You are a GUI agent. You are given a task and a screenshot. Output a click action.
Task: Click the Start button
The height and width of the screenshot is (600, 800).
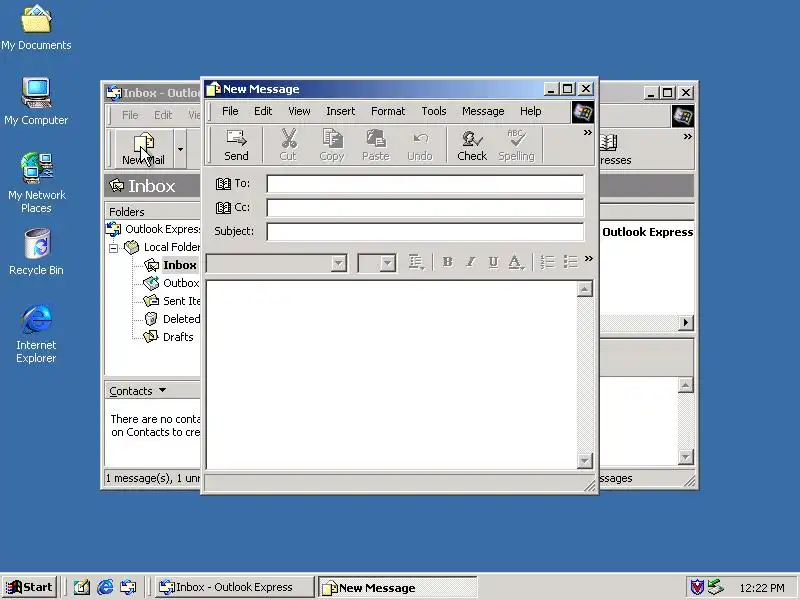pos(30,587)
